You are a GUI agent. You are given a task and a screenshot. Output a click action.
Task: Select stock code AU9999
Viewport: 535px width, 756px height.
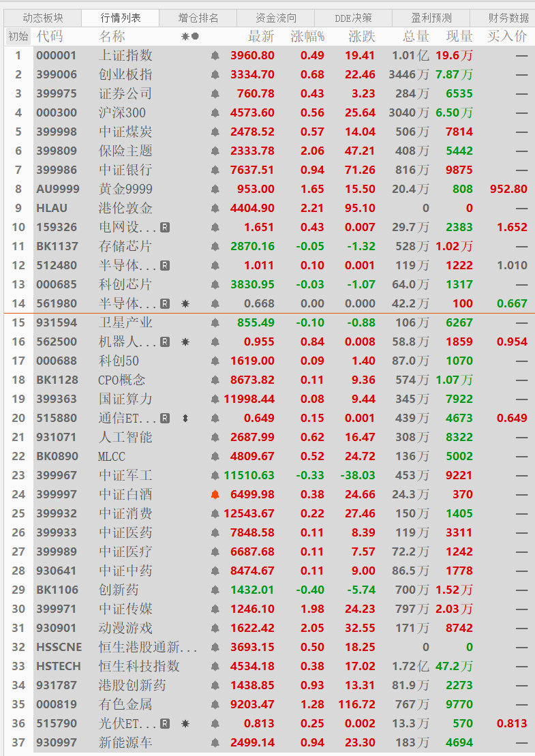[x=58, y=190]
